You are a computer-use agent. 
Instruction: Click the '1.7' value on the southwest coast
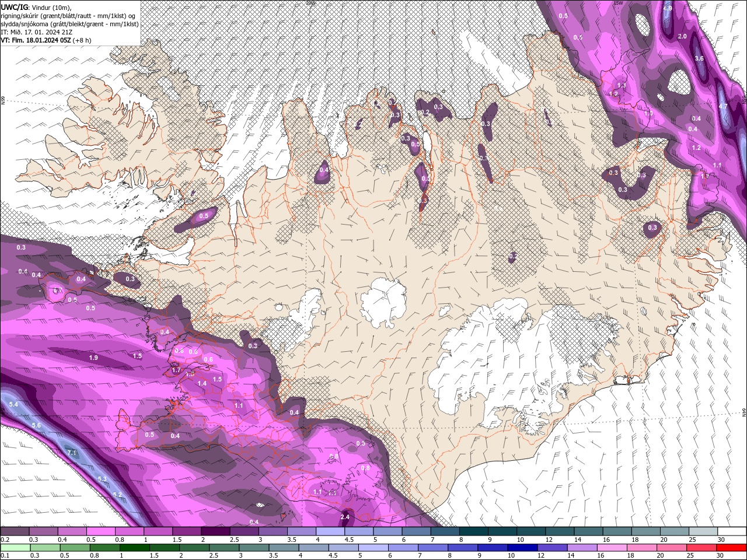[x=176, y=370]
